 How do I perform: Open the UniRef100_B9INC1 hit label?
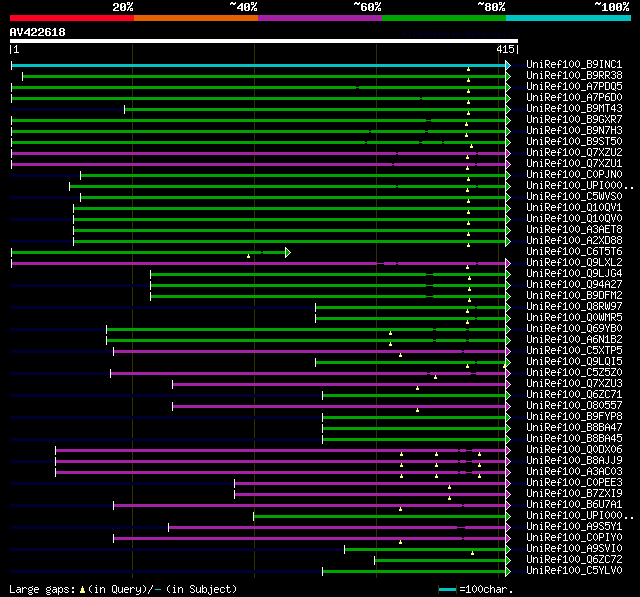tap(574, 64)
